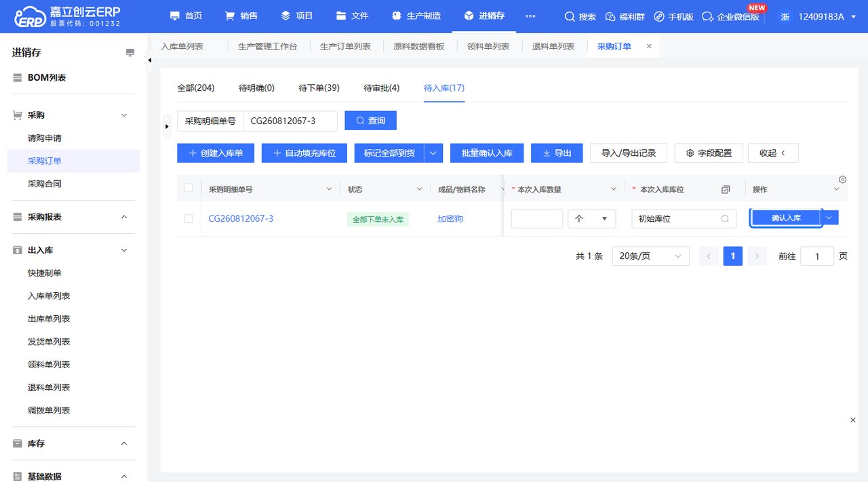Click 批量确认入库 button
The image size is (868, 482).
[x=487, y=153]
